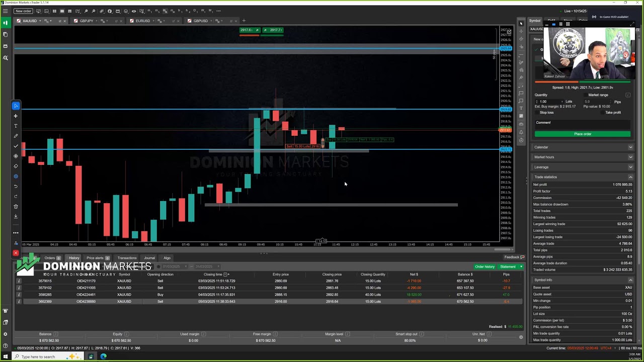
Task: Toggle the eye view options icon
Action: pos(134,11)
